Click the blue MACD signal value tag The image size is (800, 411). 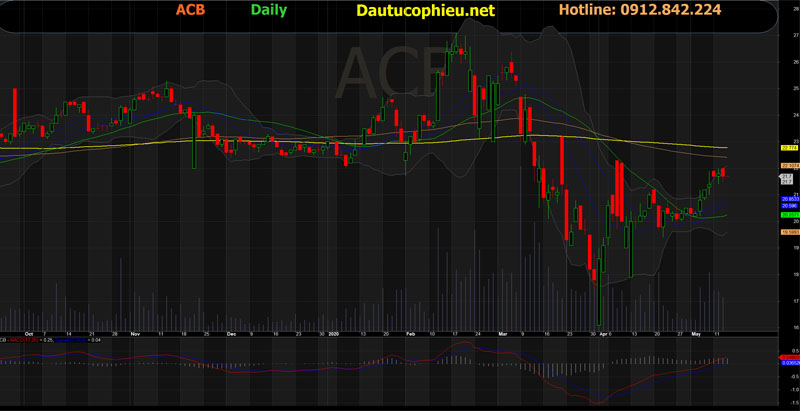click(789, 362)
